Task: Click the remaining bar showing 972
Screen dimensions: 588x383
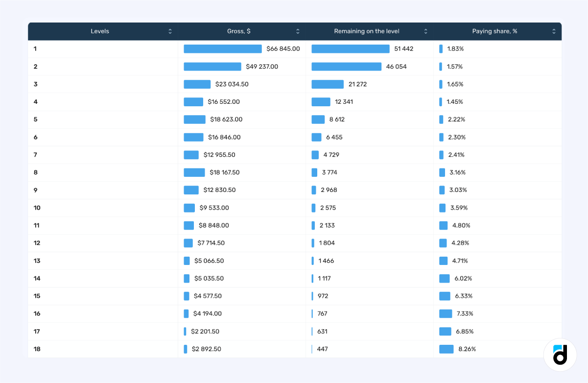Action: pos(312,296)
